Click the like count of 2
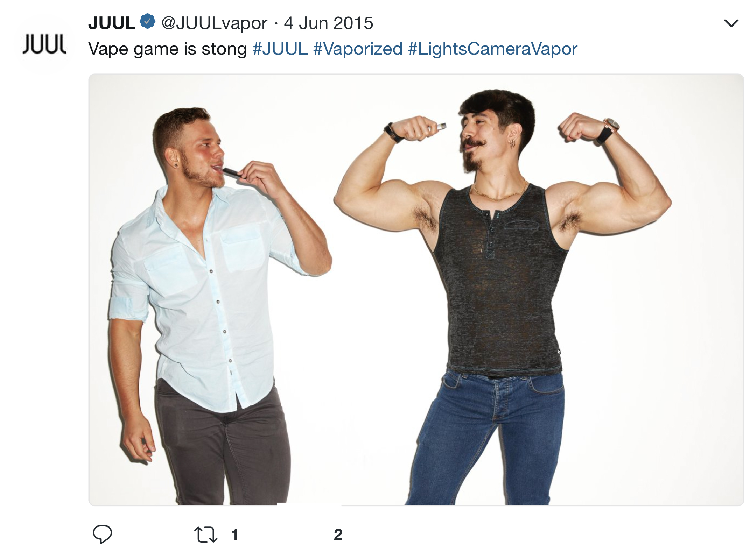 coord(338,535)
